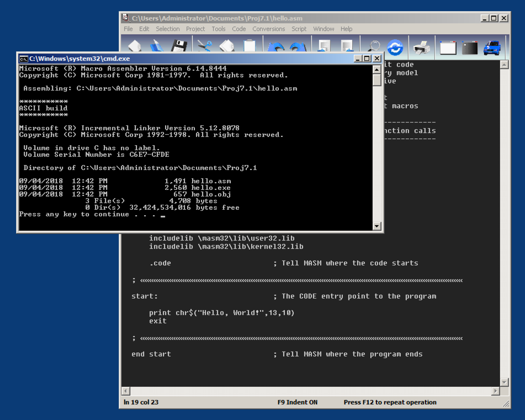The width and height of the screenshot is (525, 420).
Task: Click the editor window title bar app icon
Action: coord(125,18)
